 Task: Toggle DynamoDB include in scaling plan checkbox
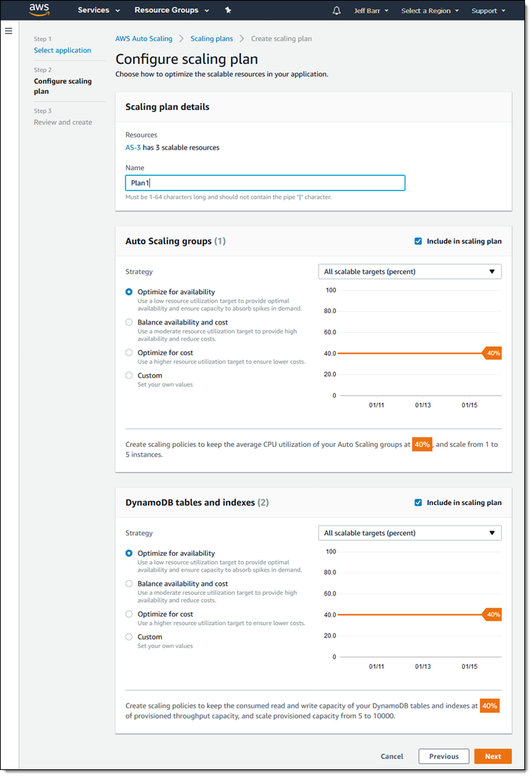click(419, 502)
